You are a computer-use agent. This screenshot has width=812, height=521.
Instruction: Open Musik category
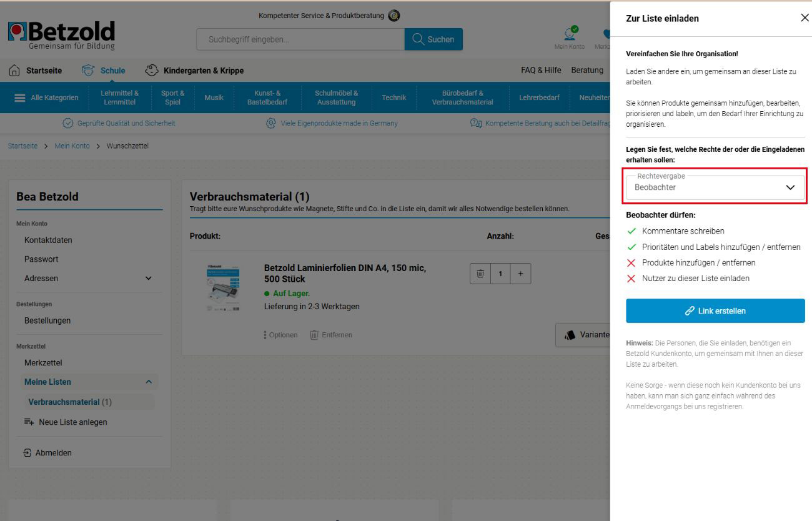214,97
